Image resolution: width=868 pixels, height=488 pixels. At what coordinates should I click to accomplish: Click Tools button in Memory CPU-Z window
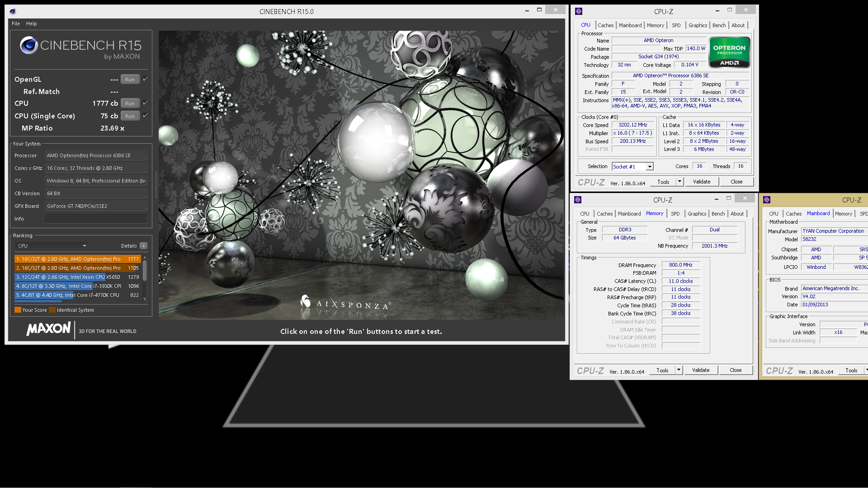[662, 370]
